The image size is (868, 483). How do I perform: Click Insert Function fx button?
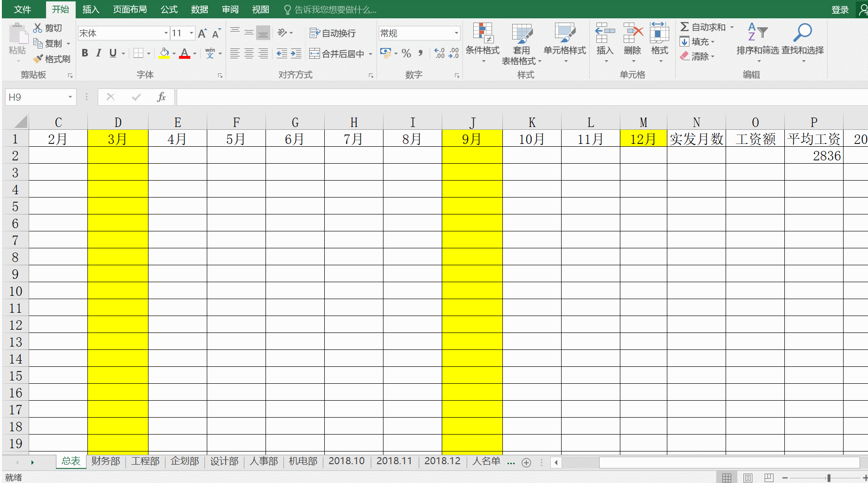coord(161,97)
